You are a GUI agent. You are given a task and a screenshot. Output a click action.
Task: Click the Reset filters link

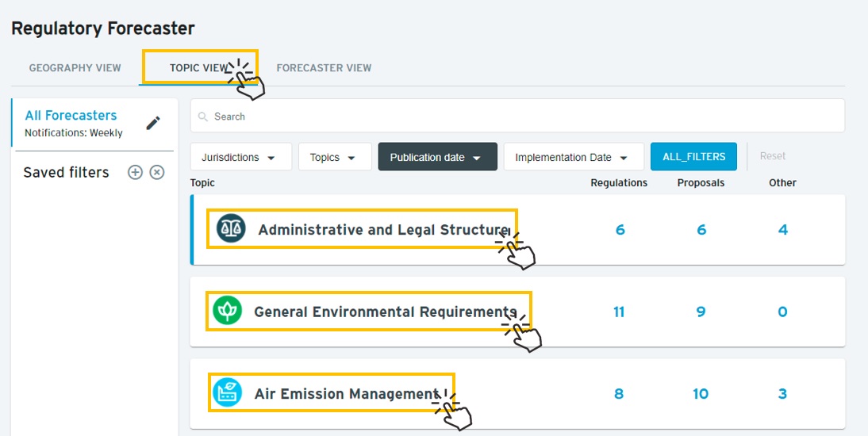pyautogui.click(x=772, y=156)
